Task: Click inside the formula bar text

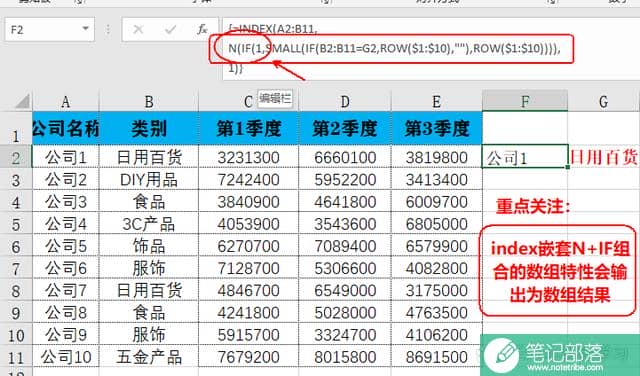Action: click(x=429, y=49)
